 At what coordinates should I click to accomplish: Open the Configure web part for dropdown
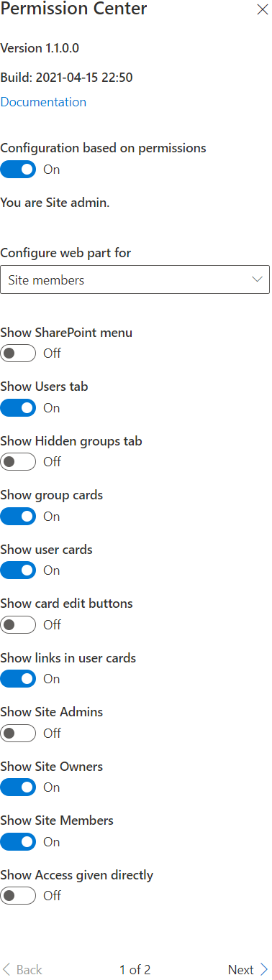135,279
